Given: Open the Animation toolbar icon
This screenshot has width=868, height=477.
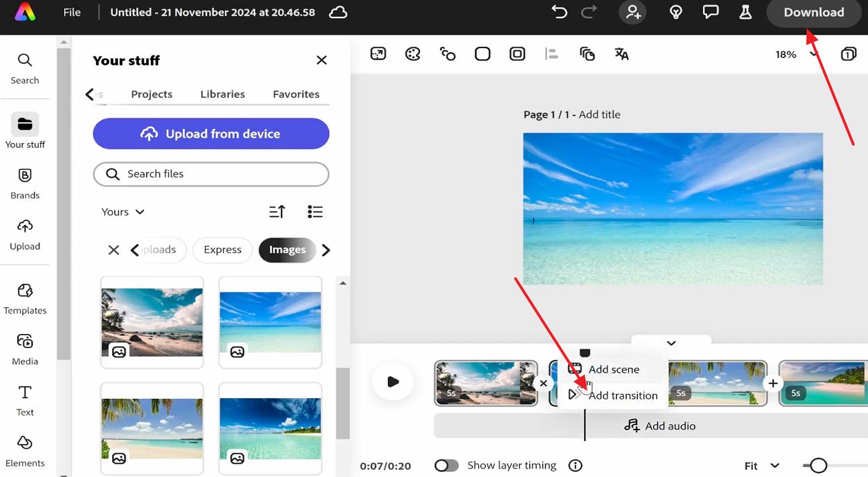Looking at the screenshot, I should 447,53.
